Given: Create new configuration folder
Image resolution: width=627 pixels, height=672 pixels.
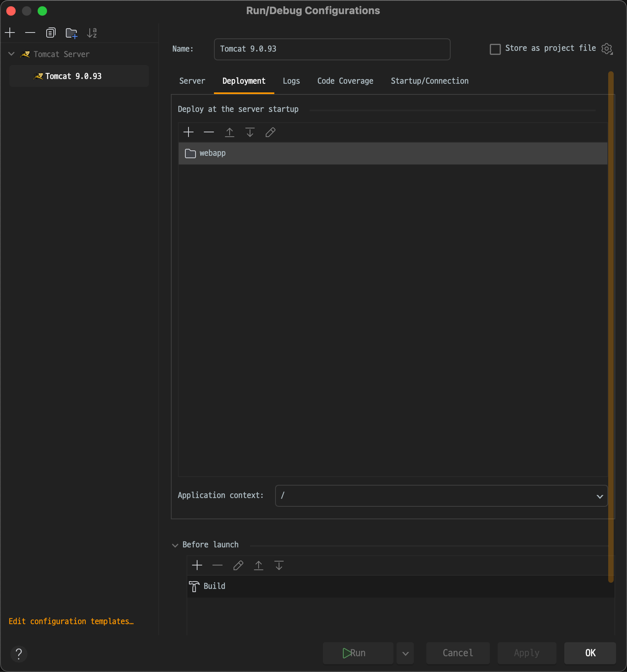Looking at the screenshot, I should click(71, 33).
